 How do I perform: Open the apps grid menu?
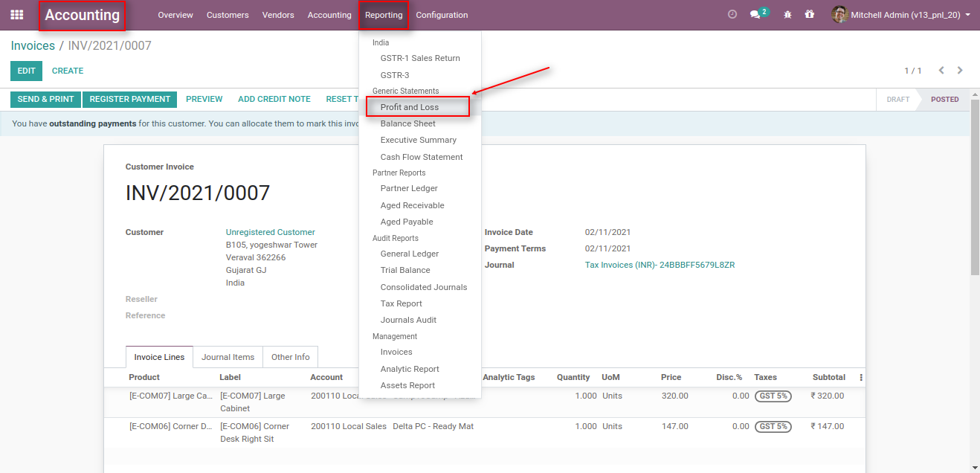coord(16,14)
